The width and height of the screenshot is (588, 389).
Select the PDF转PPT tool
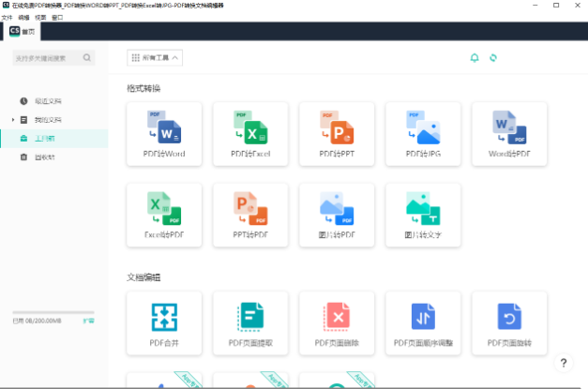point(337,134)
